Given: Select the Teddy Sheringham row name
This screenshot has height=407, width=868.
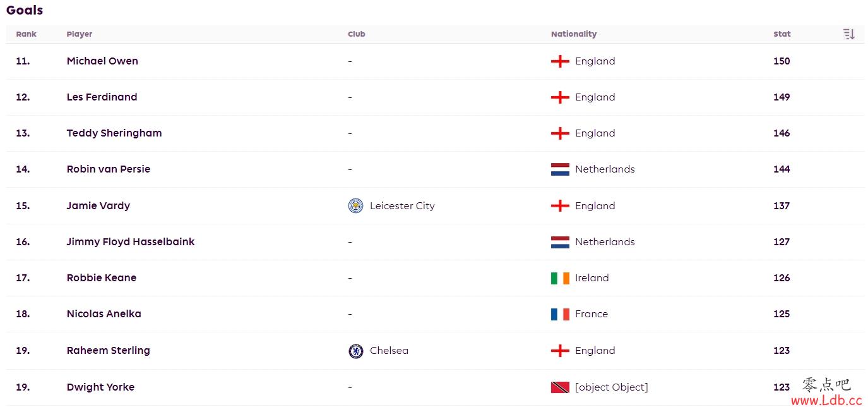Looking at the screenshot, I should pyautogui.click(x=114, y=133).
